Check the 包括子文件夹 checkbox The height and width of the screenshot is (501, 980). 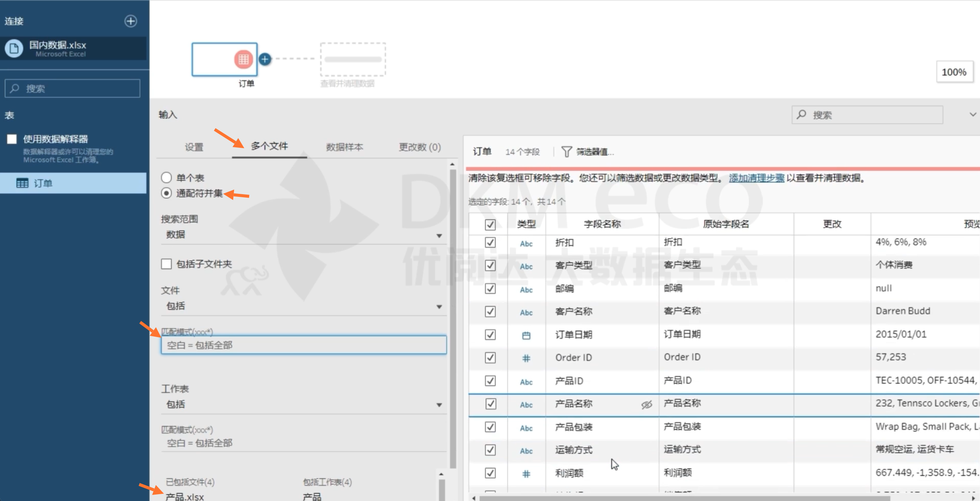(x=166, y=264)
